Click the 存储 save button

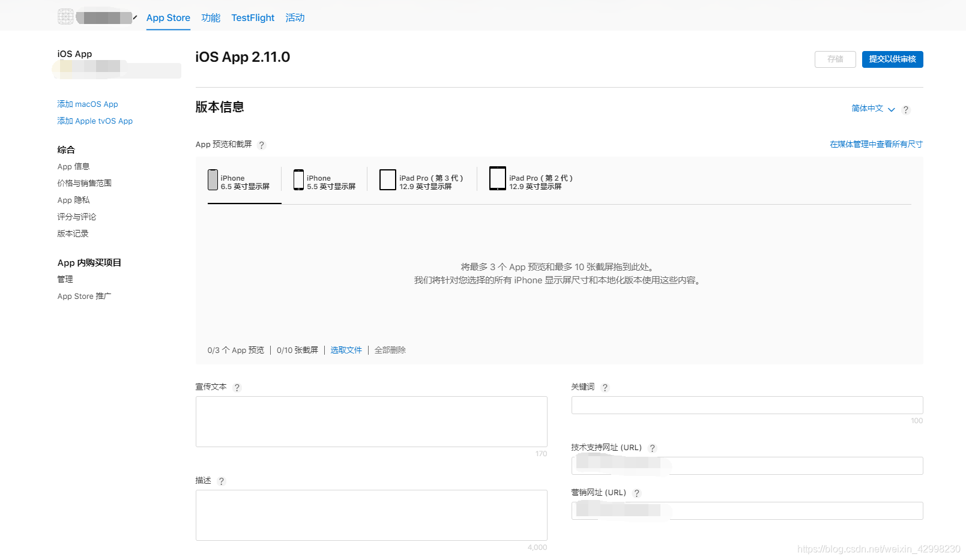(835, 59)
